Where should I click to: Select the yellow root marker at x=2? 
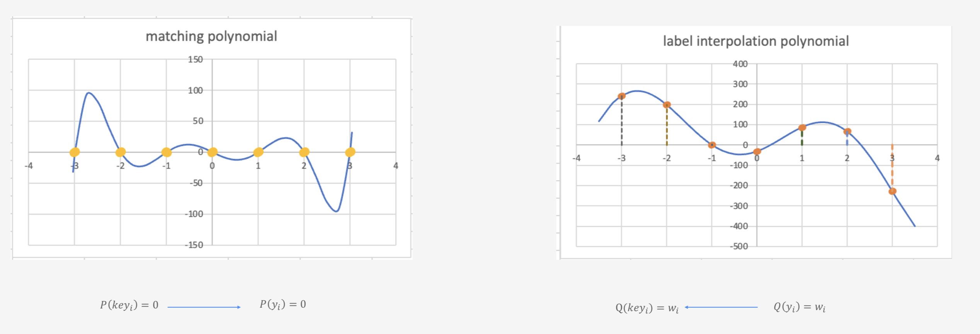(x=304, y=152)
